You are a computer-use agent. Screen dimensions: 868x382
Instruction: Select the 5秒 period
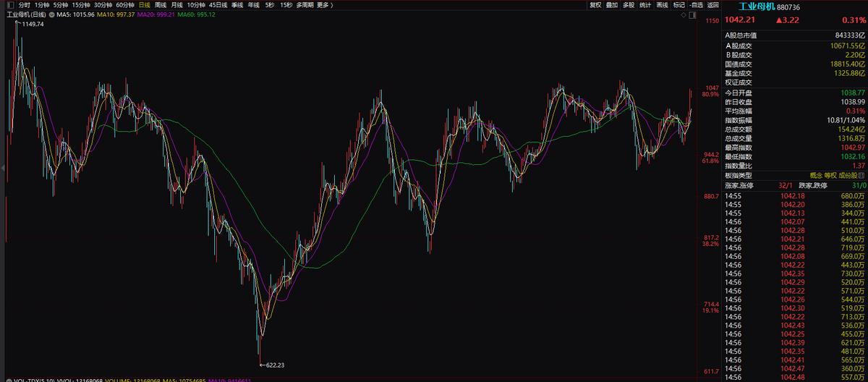[x=270, y=4]
